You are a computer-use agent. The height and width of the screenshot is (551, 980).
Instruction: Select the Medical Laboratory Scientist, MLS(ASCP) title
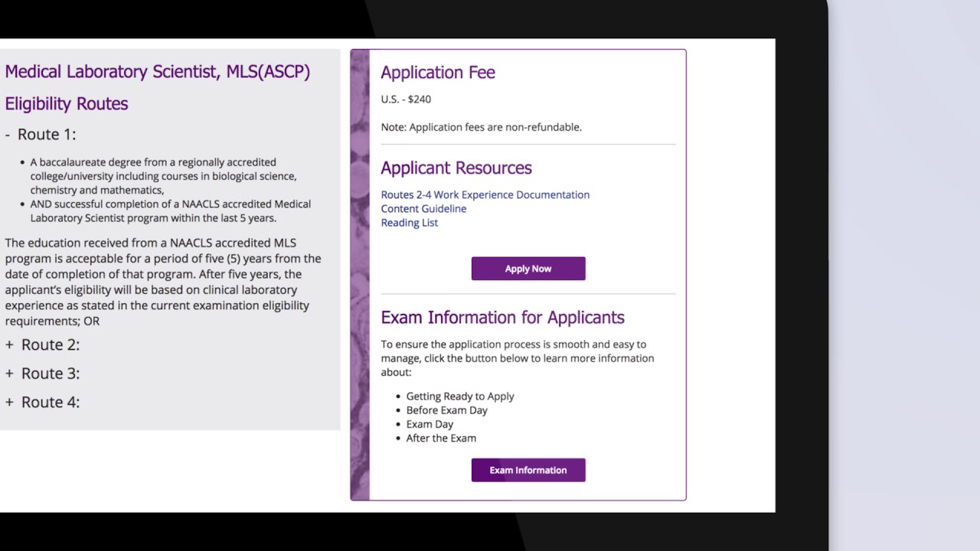(158, 72)
